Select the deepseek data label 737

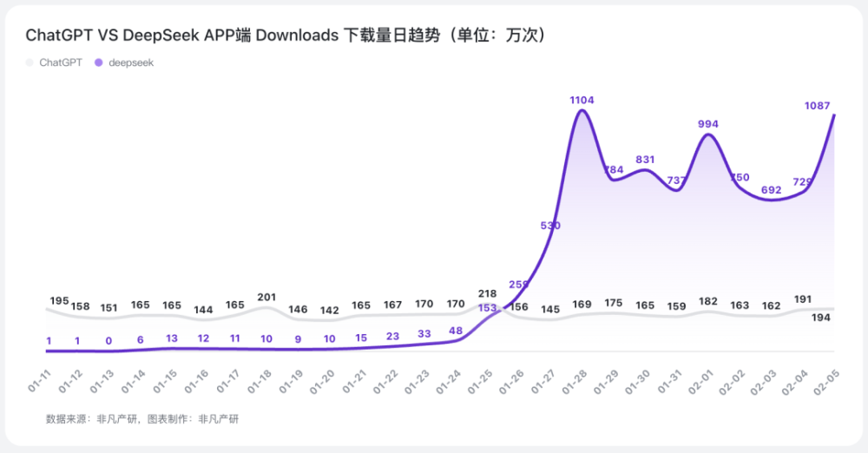click(x=676, y=181)
